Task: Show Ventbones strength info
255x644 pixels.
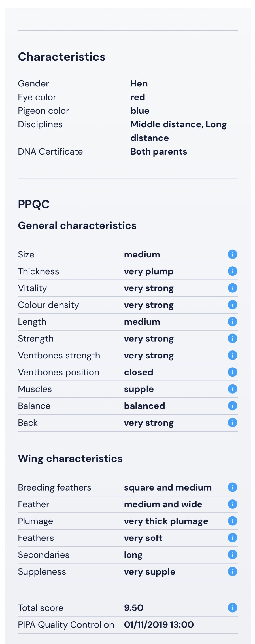Action: point(232,355)
